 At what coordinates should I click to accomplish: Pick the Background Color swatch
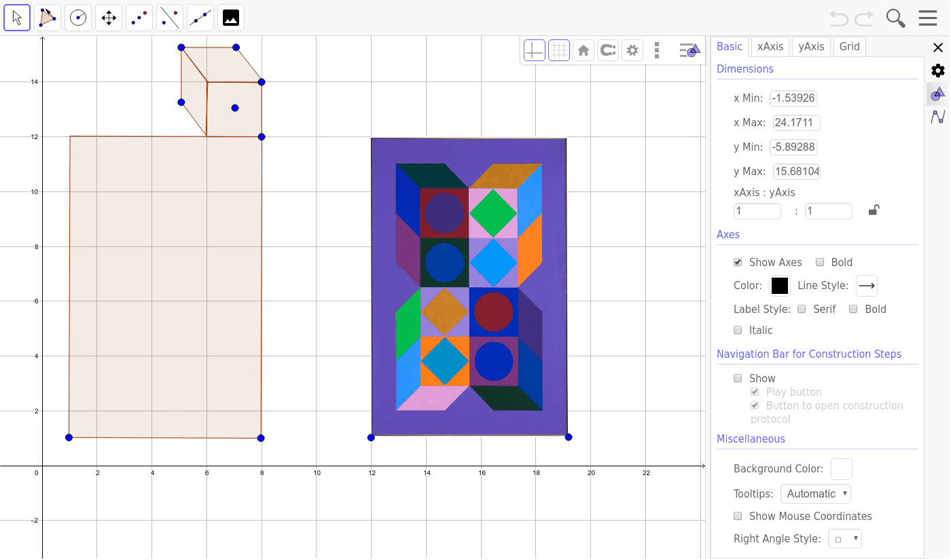[842, 469]
